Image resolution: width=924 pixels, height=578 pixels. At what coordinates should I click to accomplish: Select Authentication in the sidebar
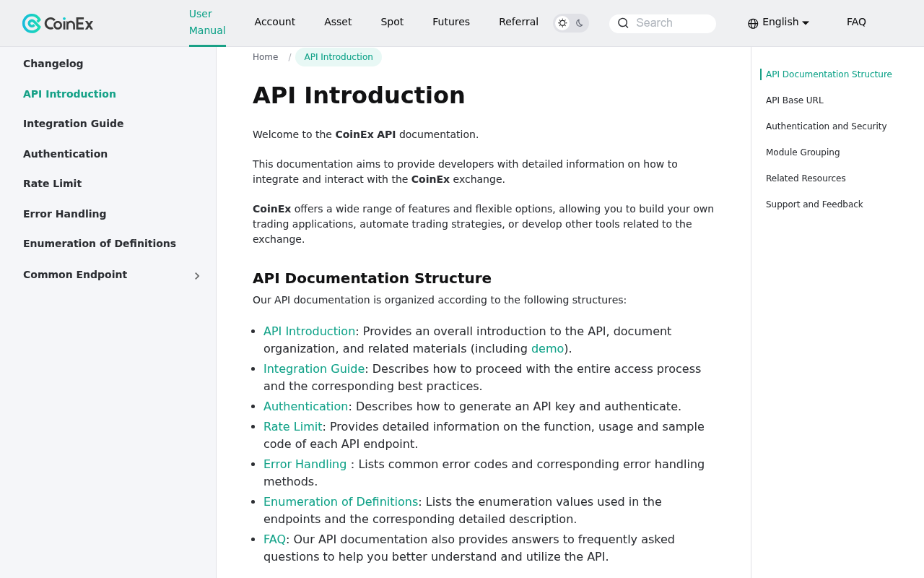tap(65, 154)
